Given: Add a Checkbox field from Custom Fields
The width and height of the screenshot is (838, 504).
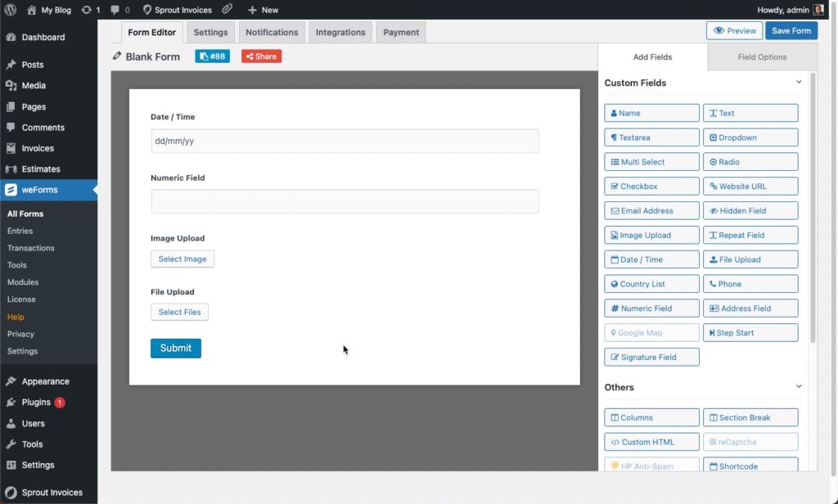Looking at the screenshot, I should (x=651, y=186).
